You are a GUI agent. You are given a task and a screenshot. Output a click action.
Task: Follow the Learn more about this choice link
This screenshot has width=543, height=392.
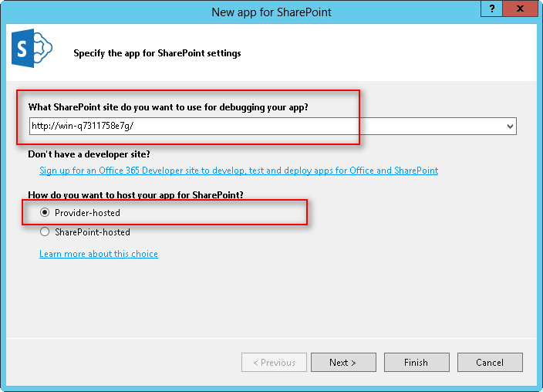pos(99,254)
